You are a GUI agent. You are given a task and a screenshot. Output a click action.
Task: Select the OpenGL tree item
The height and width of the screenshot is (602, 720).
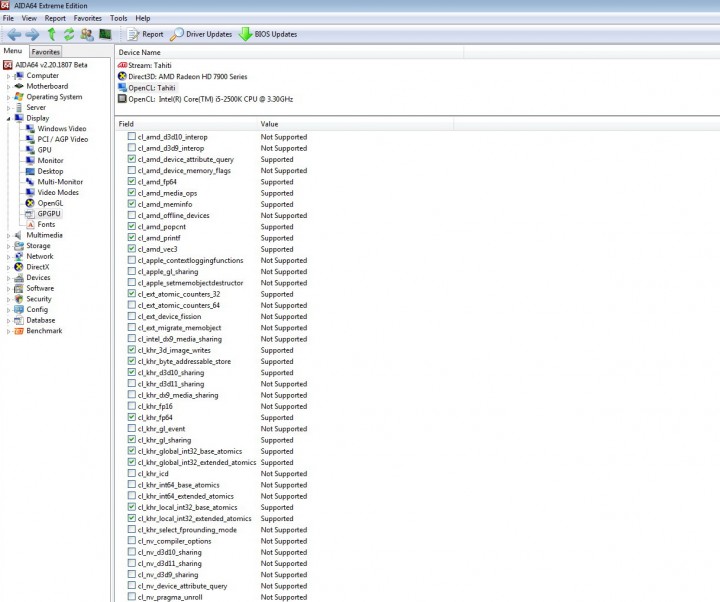click(x=50, y=203)
